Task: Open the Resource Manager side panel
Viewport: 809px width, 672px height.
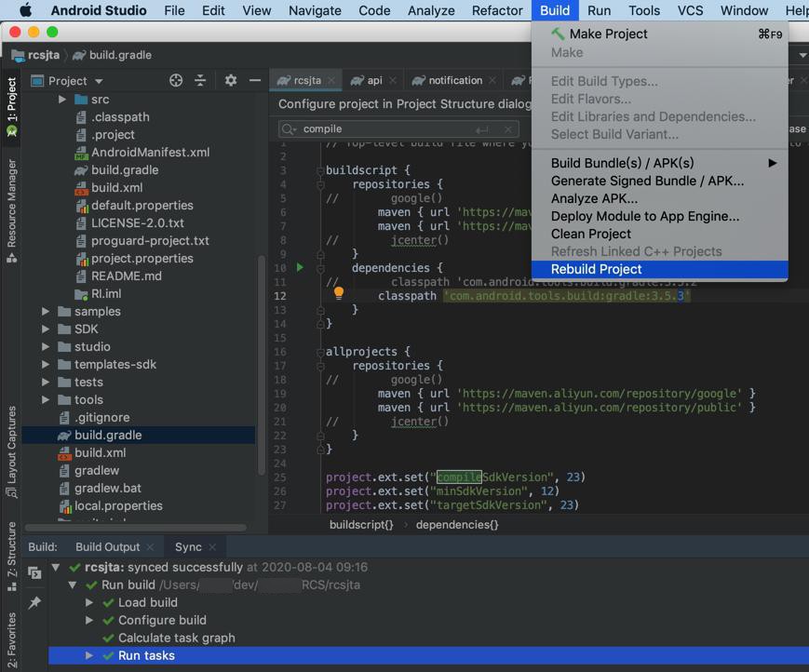Action: (x=11, y=210)
